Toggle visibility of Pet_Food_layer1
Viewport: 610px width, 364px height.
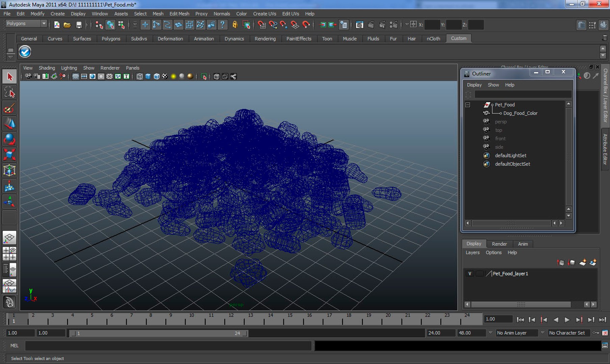click(470, 273)
